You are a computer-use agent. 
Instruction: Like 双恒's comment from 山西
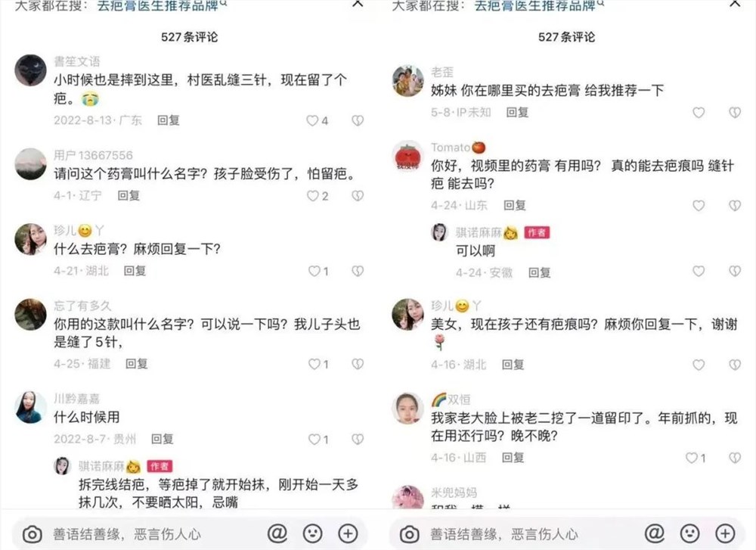pyautogui.click(x=691, y=458)
